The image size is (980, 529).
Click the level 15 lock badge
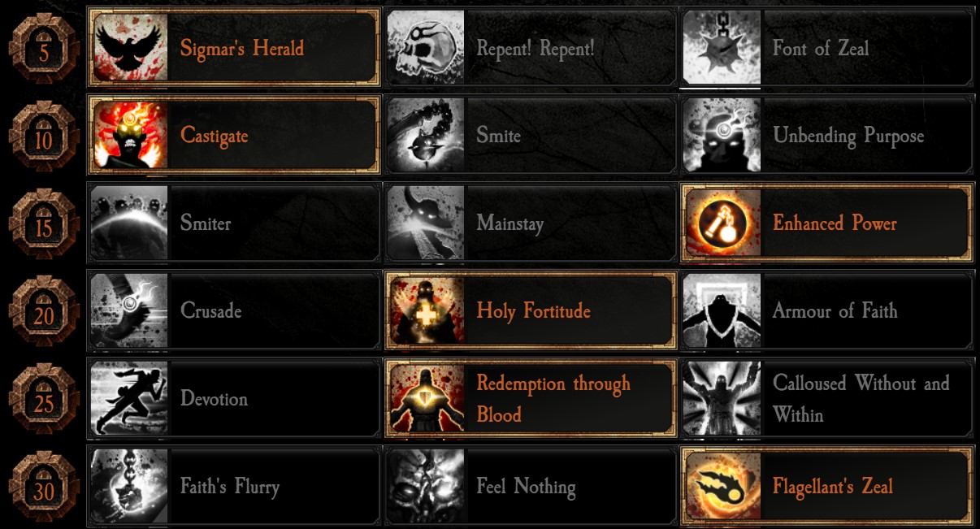(x=43, y=223)
